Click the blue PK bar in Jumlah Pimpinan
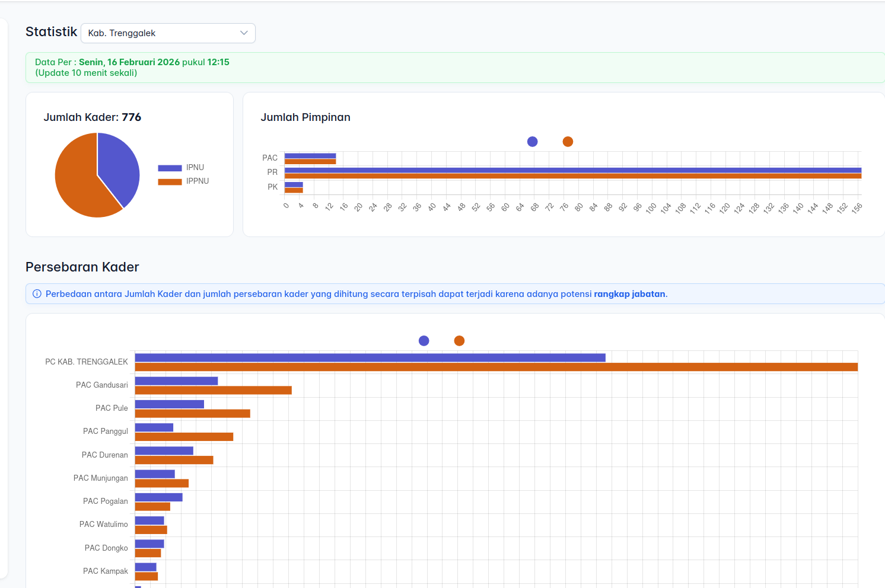885x588 pixels. 294,184
